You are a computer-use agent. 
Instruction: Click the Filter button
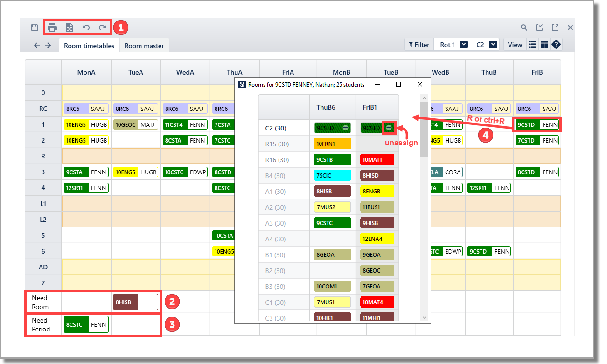pyautogui.click(x=419, y=45)
